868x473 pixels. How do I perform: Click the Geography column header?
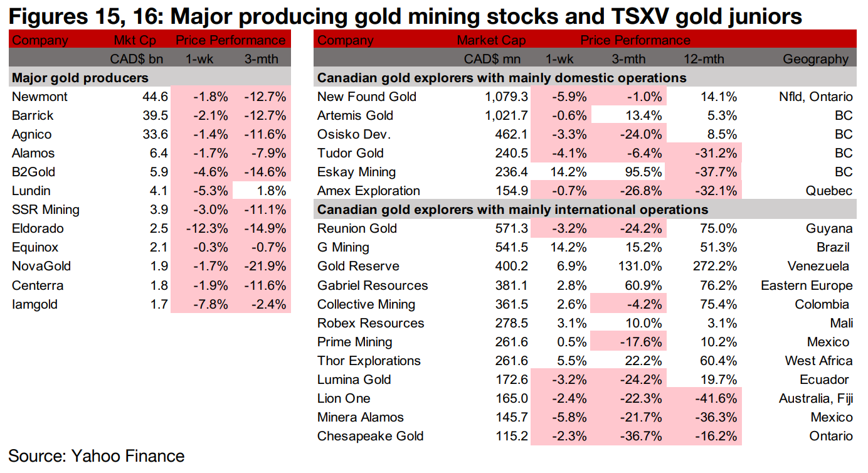tap(815, 60)
